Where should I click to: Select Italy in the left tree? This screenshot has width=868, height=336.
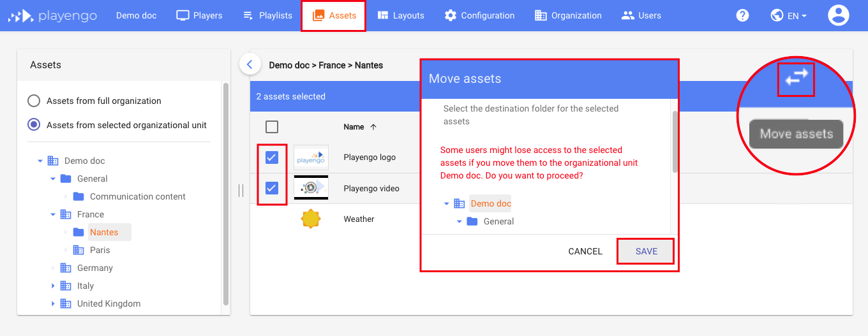86,286
